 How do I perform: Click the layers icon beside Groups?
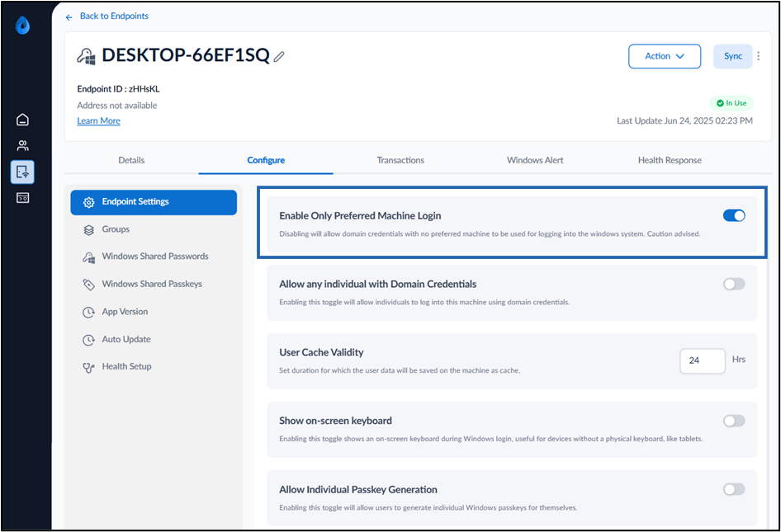coord(88,230)
